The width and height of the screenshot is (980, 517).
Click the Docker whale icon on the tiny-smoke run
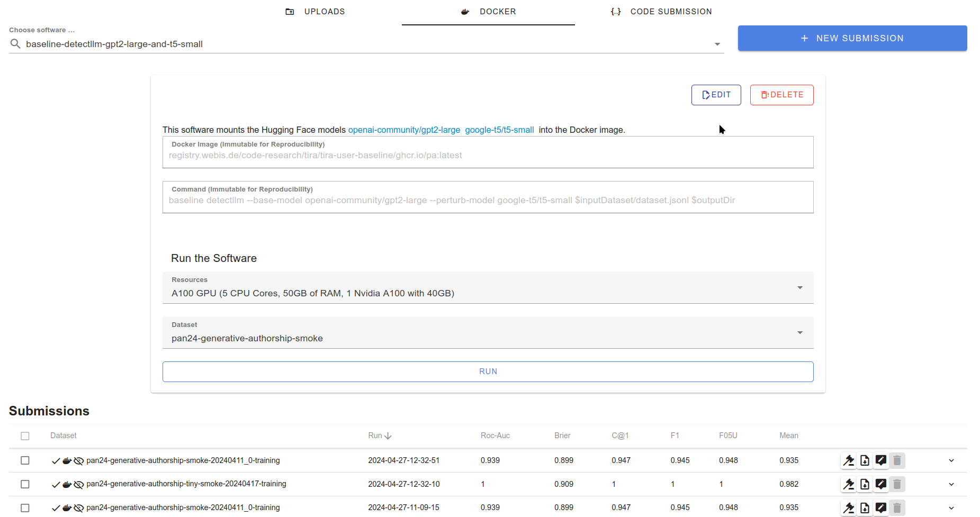coord(67,484)
